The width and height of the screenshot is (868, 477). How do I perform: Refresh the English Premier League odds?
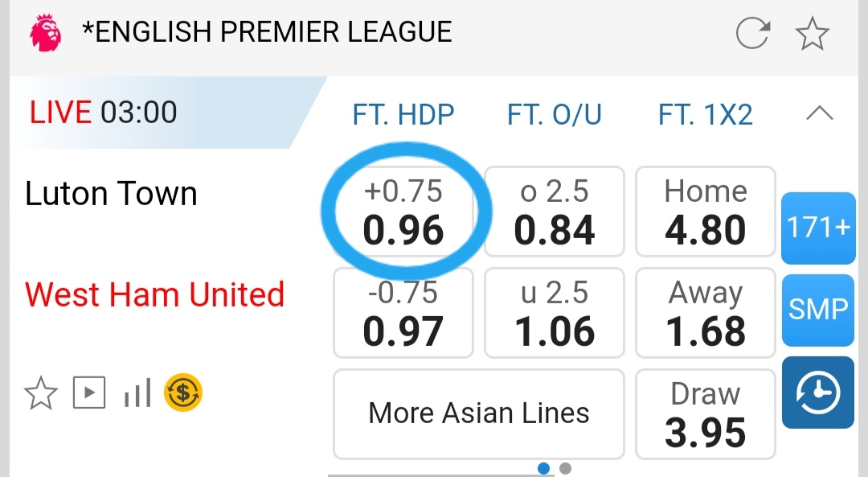(x=753, y=34)
